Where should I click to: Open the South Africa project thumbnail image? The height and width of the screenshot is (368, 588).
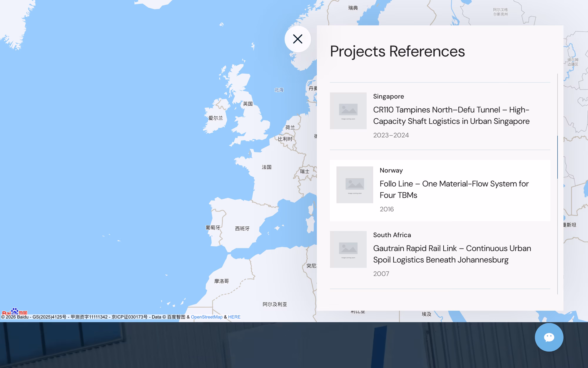click(x=348, y=249)
